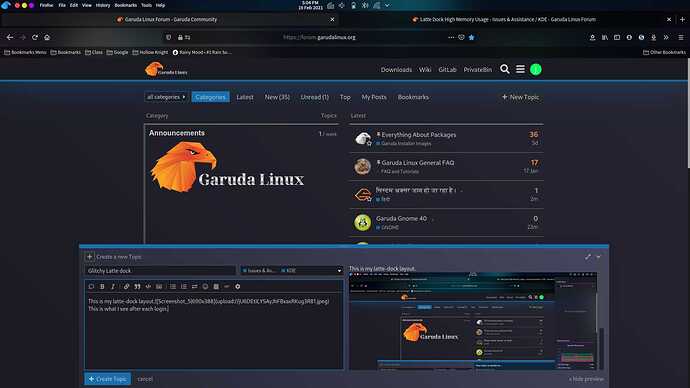Go back with the browser back arrow
The image size is (690, 388).
[10, 37]
